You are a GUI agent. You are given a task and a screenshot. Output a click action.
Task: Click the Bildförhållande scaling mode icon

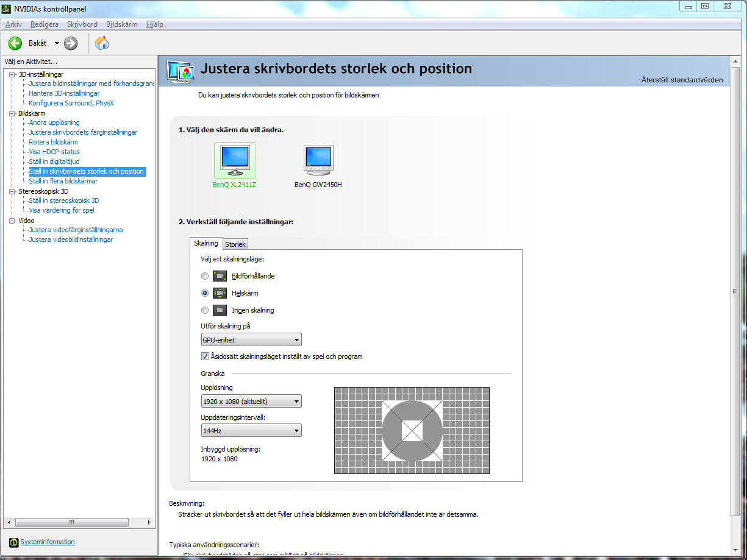[220, 276]
